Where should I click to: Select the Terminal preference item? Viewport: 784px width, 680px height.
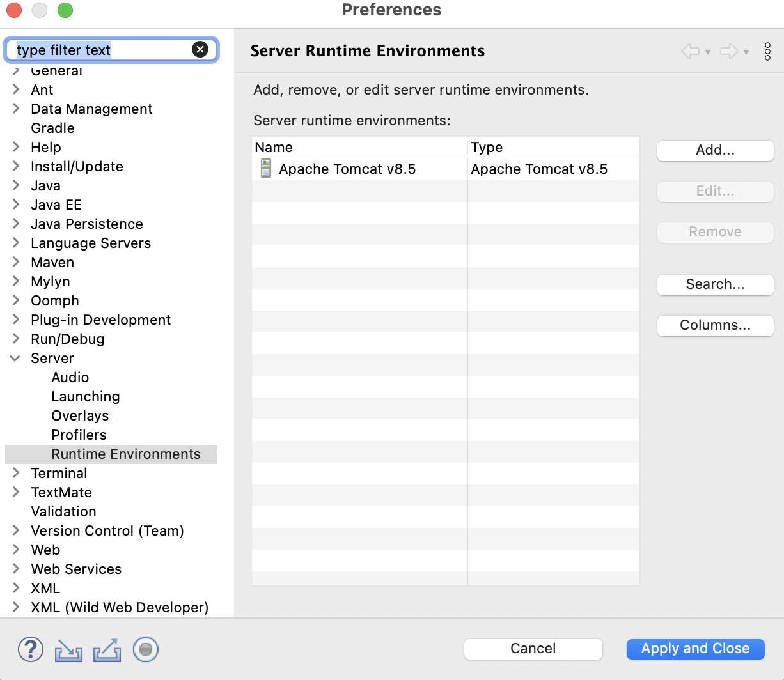coord(59,473)
